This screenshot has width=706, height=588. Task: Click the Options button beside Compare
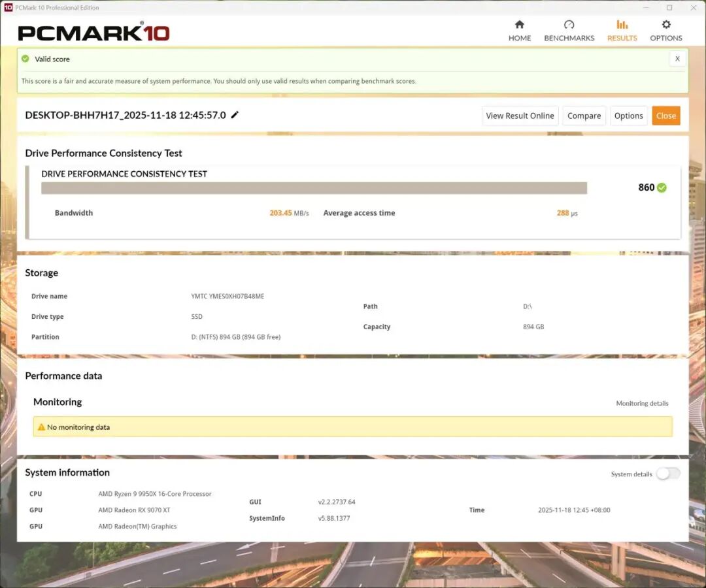(x=629, y=116)
